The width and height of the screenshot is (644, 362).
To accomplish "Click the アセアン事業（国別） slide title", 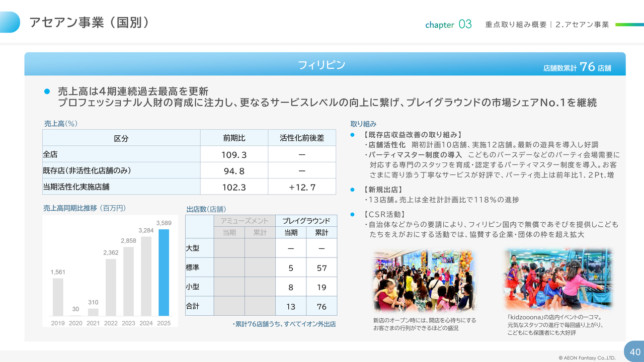I will point(89,23).
